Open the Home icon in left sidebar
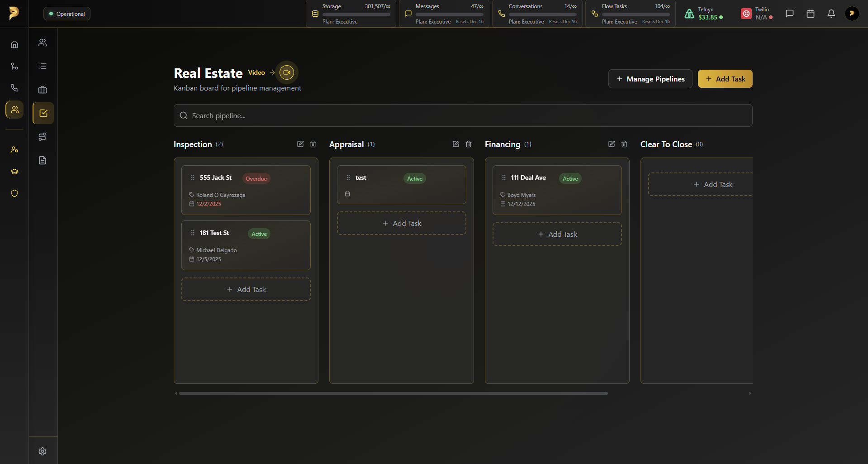The height and width of the screenshot is (464, 868). (x=14, y=44)
